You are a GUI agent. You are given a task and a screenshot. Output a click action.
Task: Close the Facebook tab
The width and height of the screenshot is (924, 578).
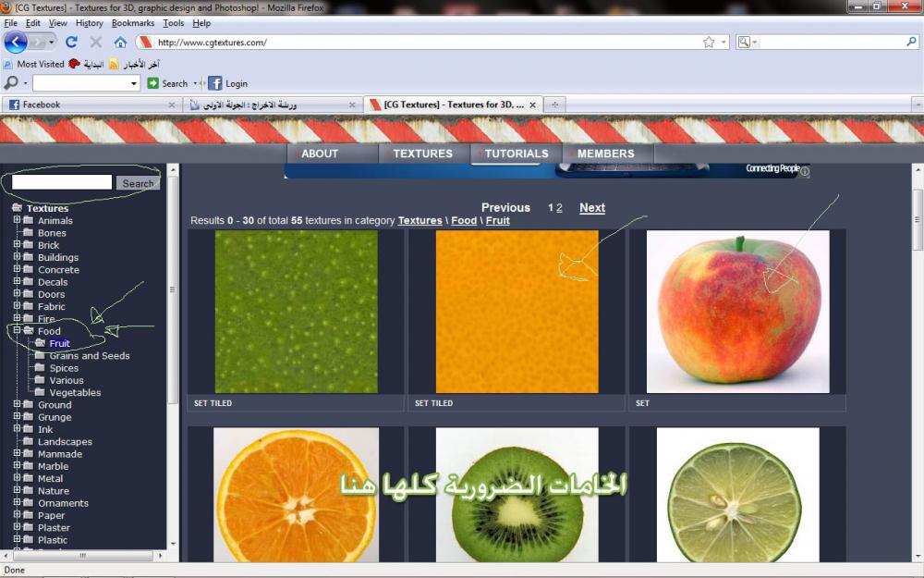[172, 105]
